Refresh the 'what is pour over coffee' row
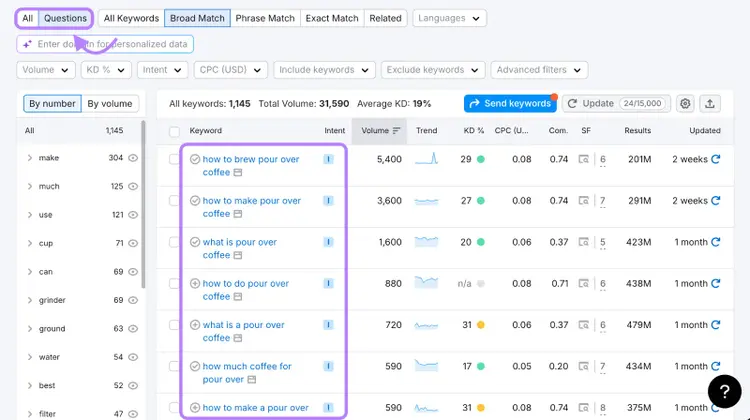750x420 pixels. [716, 242]
